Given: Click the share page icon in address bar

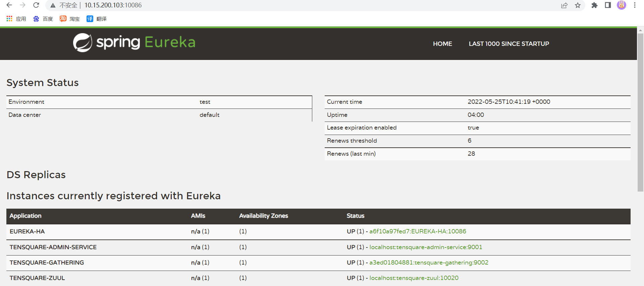Looking at the screenshot, I should pos(564,5).
